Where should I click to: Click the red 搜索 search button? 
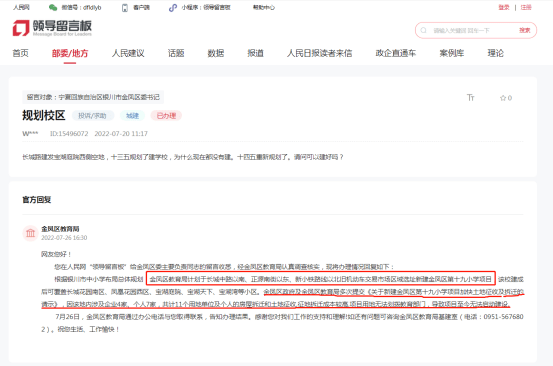coord(524,30)
